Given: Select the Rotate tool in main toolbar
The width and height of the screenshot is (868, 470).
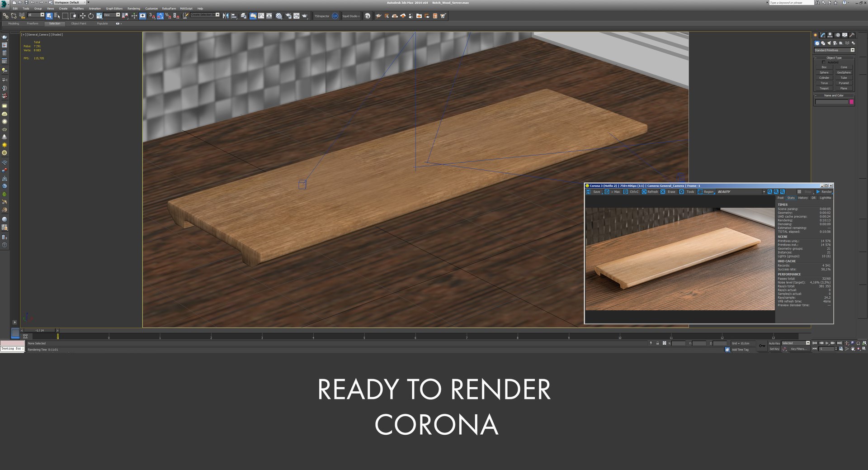Looking at the screenshot, I should coord(90,16).
